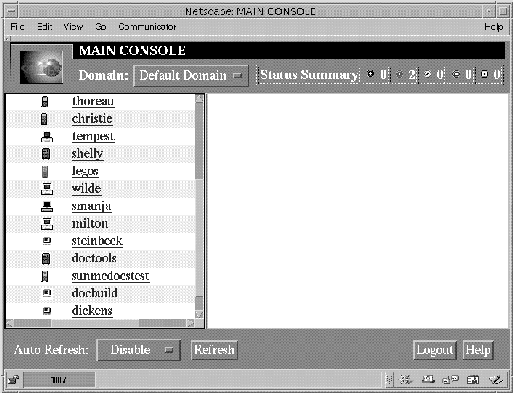Click the page load progress bar
The image size is (513, 393).
59,380
